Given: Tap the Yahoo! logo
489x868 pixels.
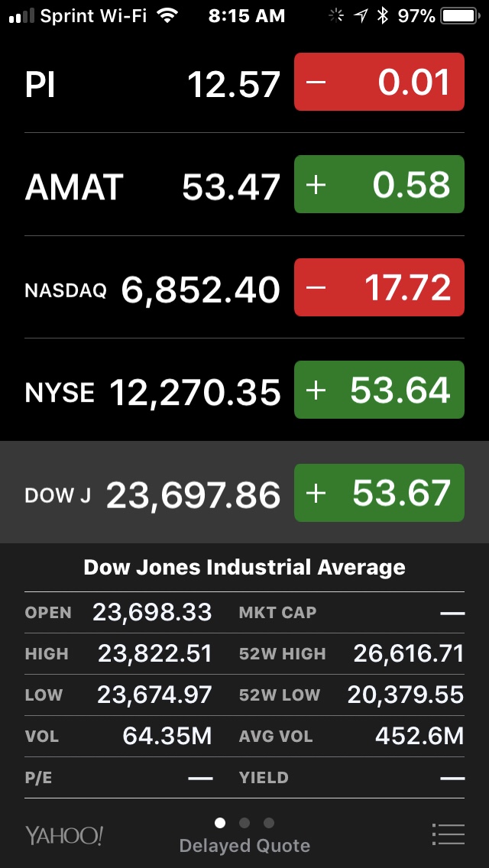Looking at the screenshot, I should pyautogui.click(x=64, y=835).
